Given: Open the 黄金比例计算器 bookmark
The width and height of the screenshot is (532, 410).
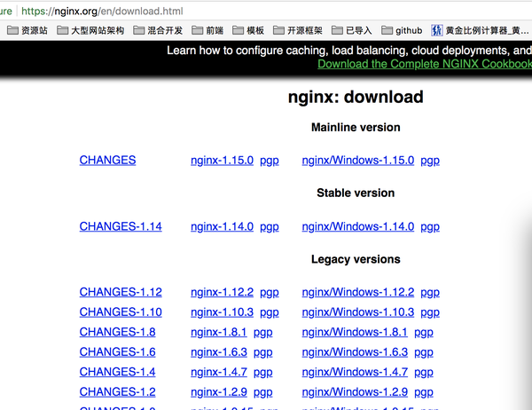Looking at the screenshot, I should [x=480, y=30].
